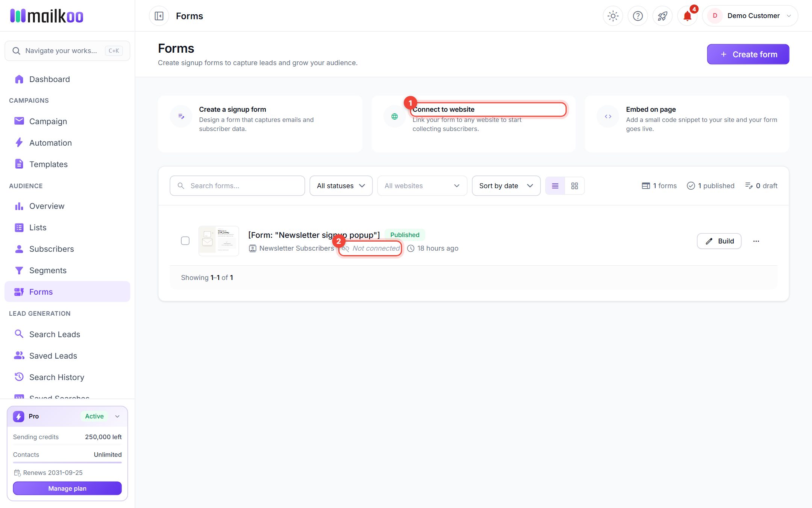Click the Search Leads magnifier icon

coord(19,334)
